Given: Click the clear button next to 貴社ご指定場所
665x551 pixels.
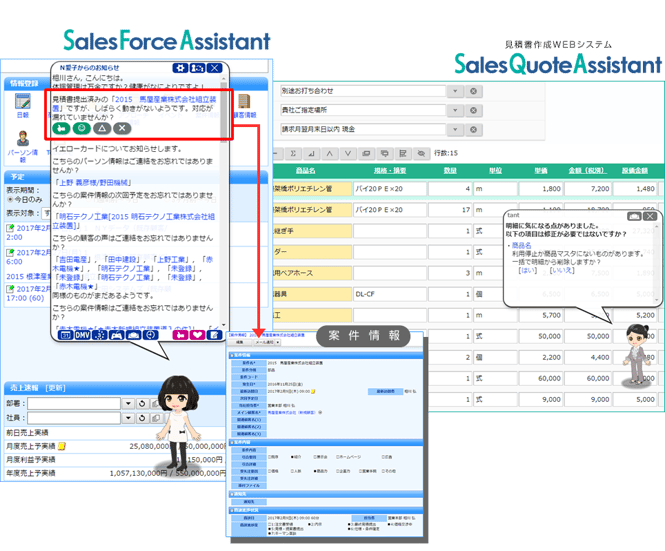Looking at the screenshot, I should [474, 110].
